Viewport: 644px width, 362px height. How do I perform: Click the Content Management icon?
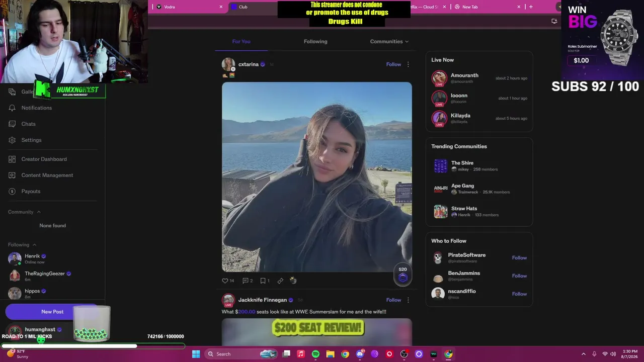12,175
